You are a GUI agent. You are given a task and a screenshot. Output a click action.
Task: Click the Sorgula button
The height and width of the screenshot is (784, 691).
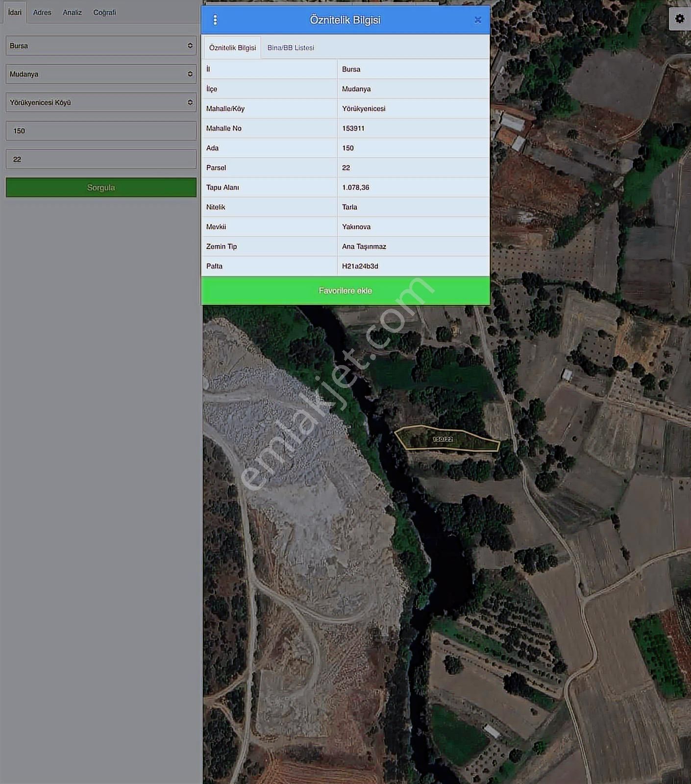(x=101, y=188)
